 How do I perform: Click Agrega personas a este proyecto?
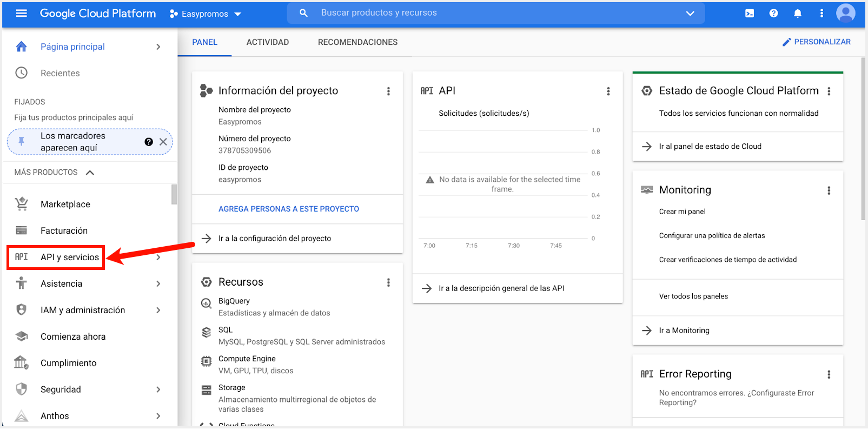[x=289, y=209]
